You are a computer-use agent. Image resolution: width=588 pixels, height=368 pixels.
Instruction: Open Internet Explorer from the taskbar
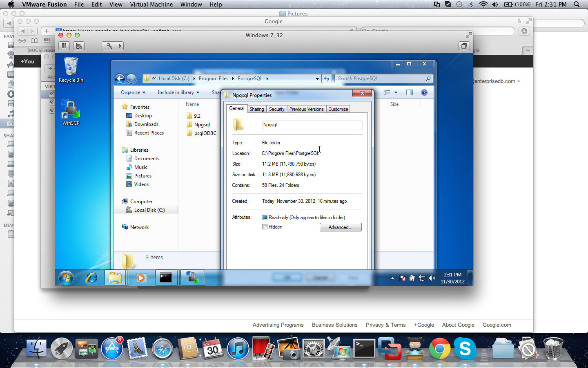(91, 278)
